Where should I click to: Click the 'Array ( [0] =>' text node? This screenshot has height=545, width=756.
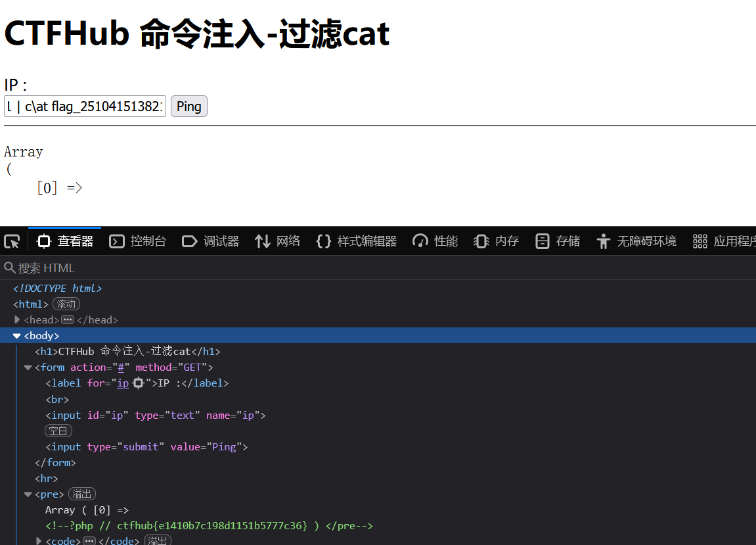pyautogui.click(x=87, y=510)
